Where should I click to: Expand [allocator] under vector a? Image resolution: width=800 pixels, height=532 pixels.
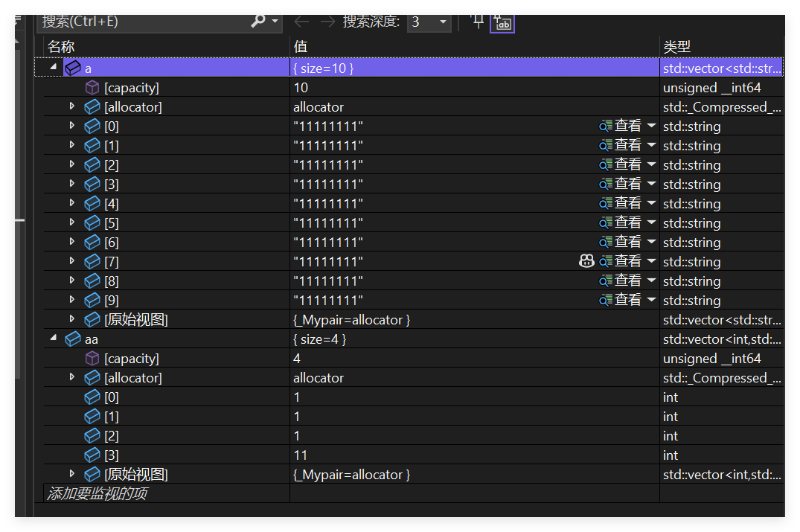pos(71,106)
